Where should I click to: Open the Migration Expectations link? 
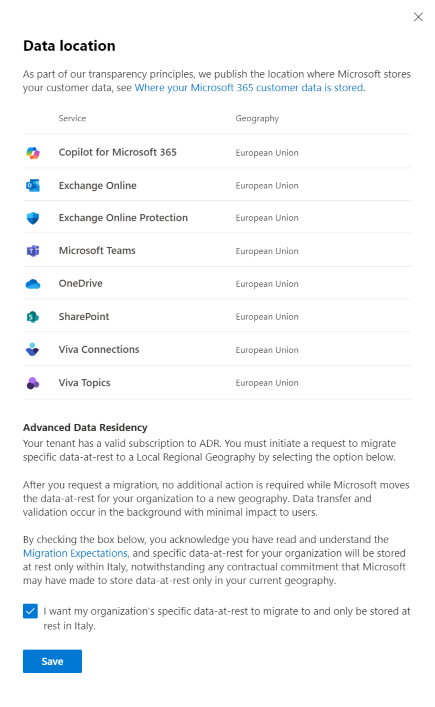coord(75,553)
